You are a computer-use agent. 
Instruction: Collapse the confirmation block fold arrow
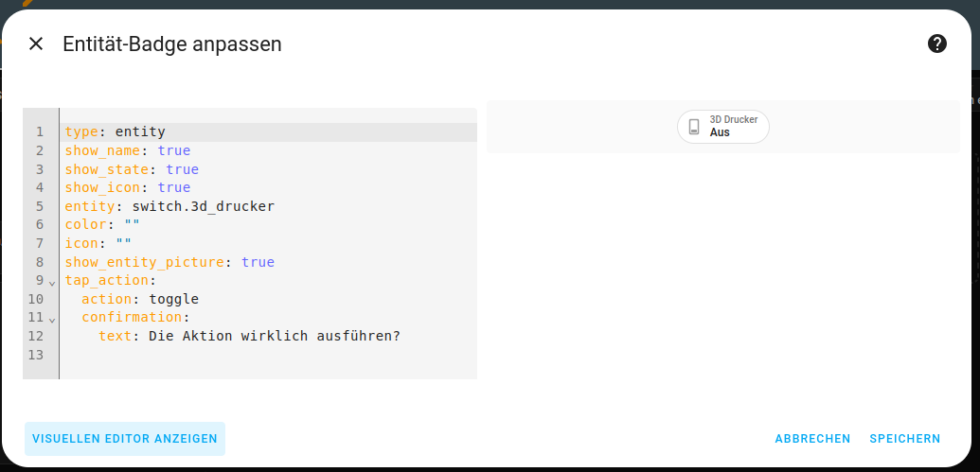coord(52,320)
